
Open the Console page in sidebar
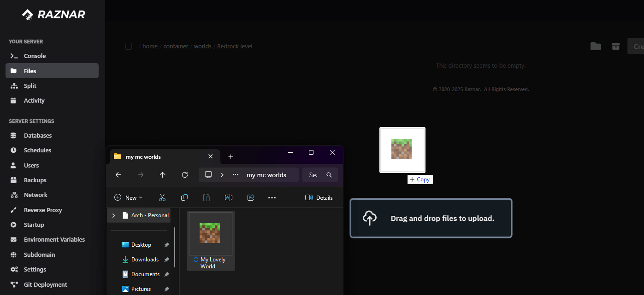coord(35,56)
